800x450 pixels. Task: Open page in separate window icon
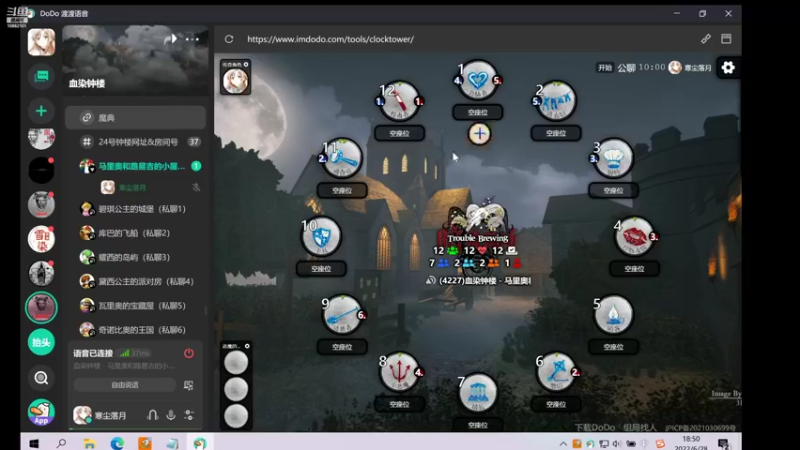pos(726,39)
